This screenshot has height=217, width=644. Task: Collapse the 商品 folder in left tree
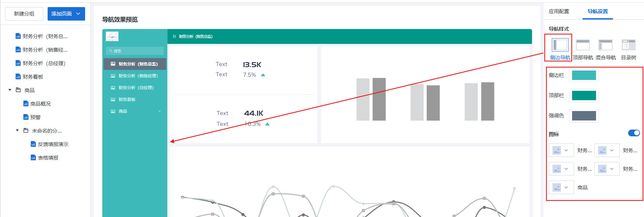pos(10,90)
